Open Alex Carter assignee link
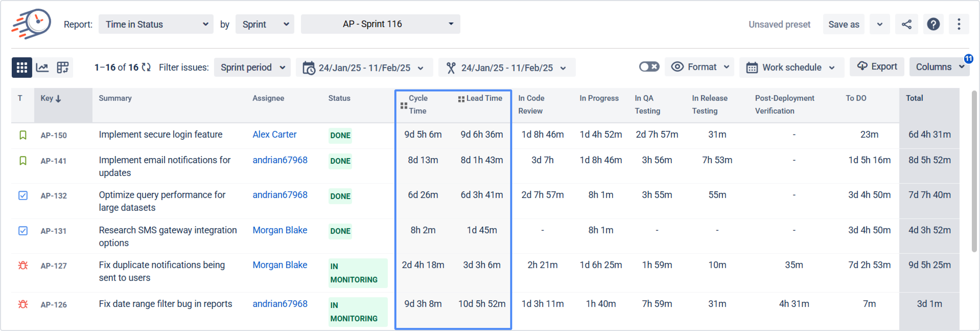This screenshot has height=331, width=980. click(274, 134)
